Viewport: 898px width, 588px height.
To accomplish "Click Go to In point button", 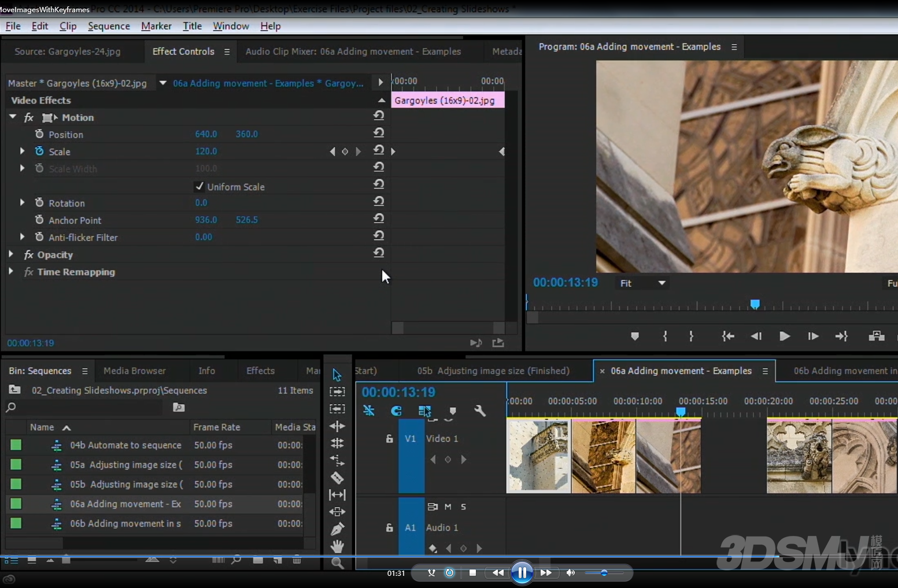I will [x=728, y=336].
